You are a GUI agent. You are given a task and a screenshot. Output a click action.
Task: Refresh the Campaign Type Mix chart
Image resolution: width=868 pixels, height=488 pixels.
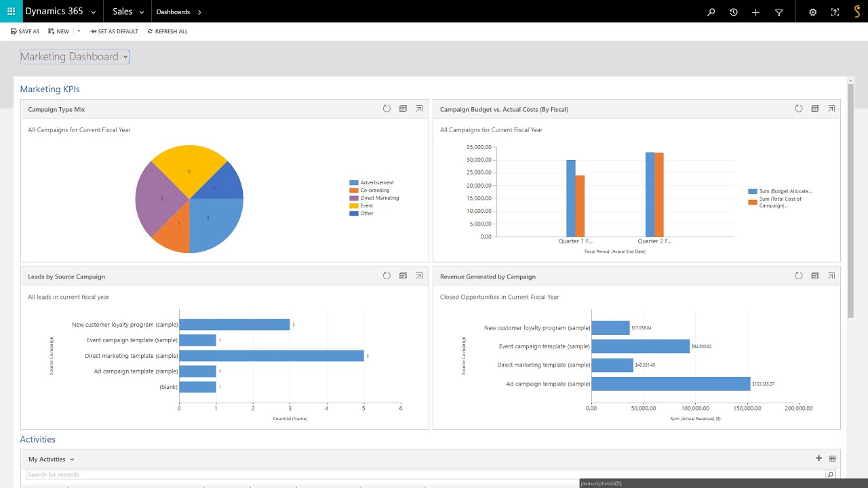(387, 108)
